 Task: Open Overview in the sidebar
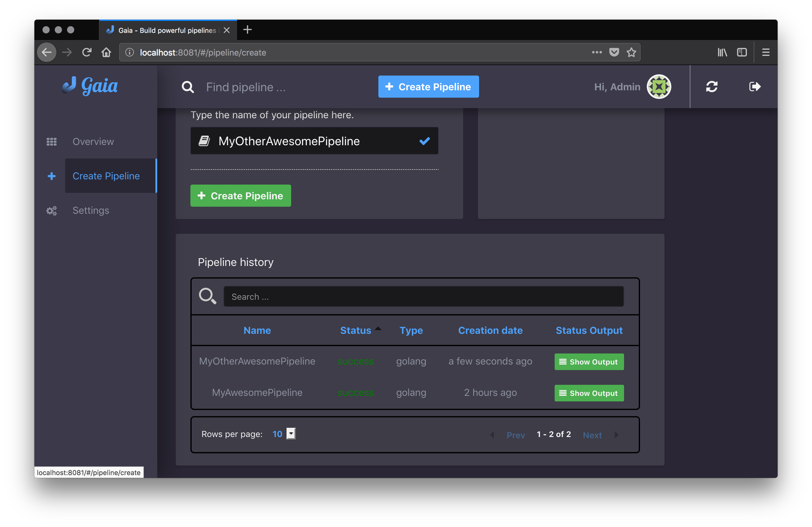point(93,142)
